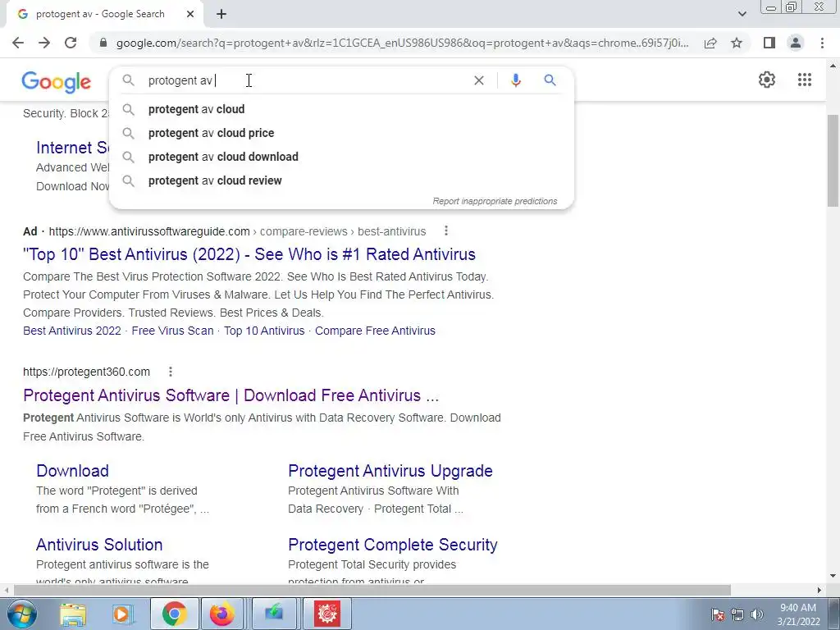Click the site lock icon in address bar
The height and width of the screenshot is (630, 840).
coord(103,43)
